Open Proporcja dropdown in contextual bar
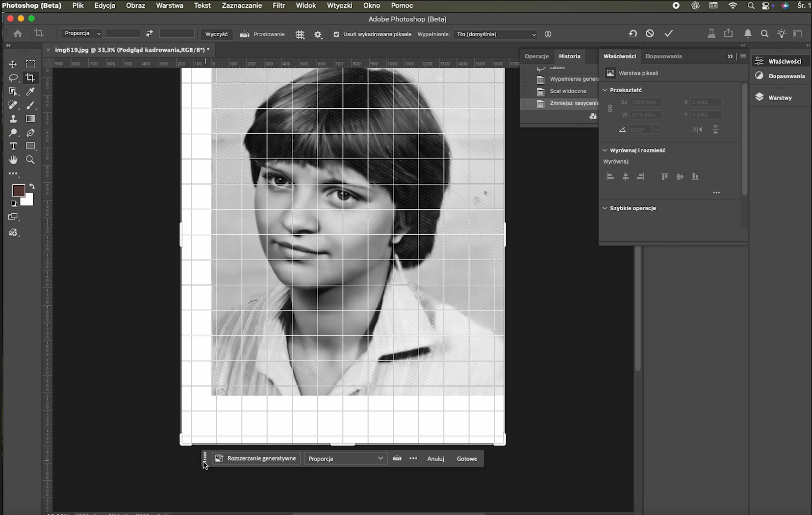 tap(346, 458)
